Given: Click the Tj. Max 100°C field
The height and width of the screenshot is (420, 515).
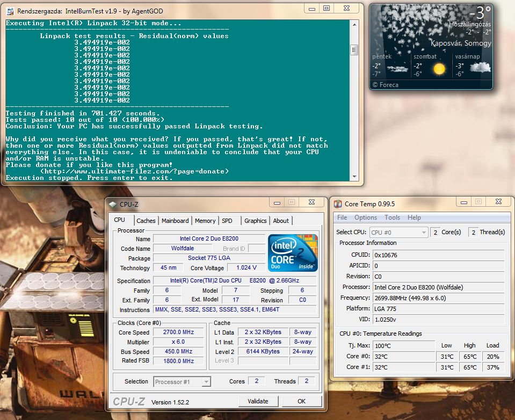Looking at the screenshot, I should 404,345.
